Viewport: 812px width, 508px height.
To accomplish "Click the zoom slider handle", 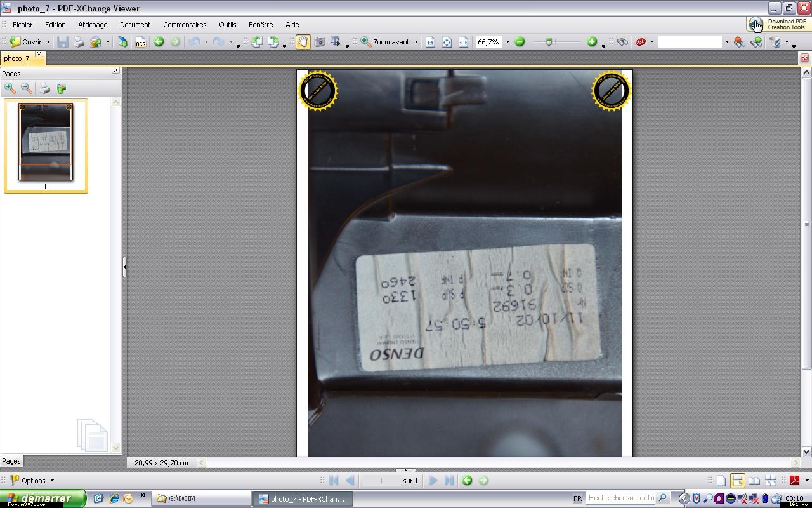I will 549,42.
